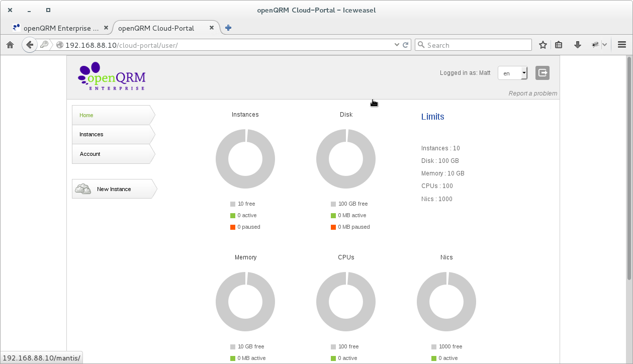633x364 pixels.
Task: Click the browser Home icon
Action: pyautogui.click(x=10, y=45)
